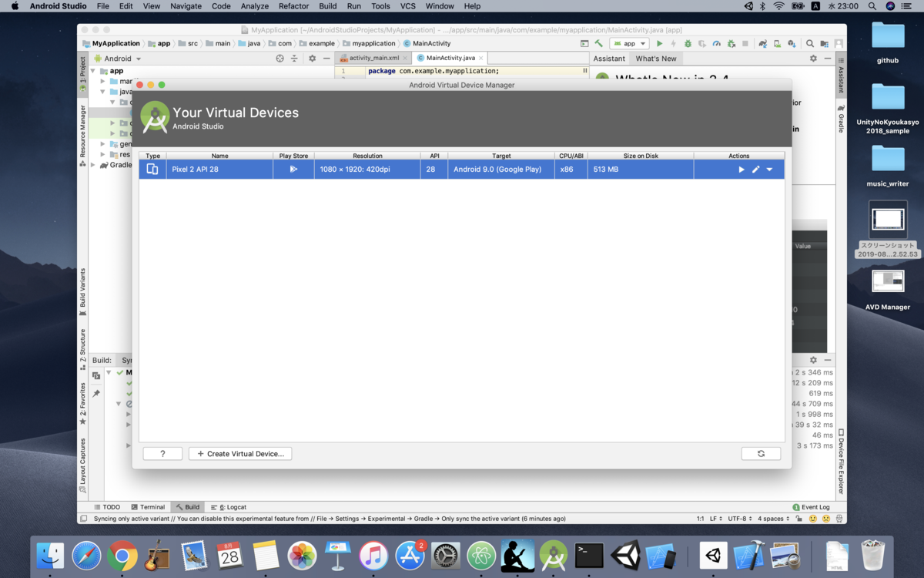
Task: Click the pin icon in Build panel
Action: tap(96, 393)
